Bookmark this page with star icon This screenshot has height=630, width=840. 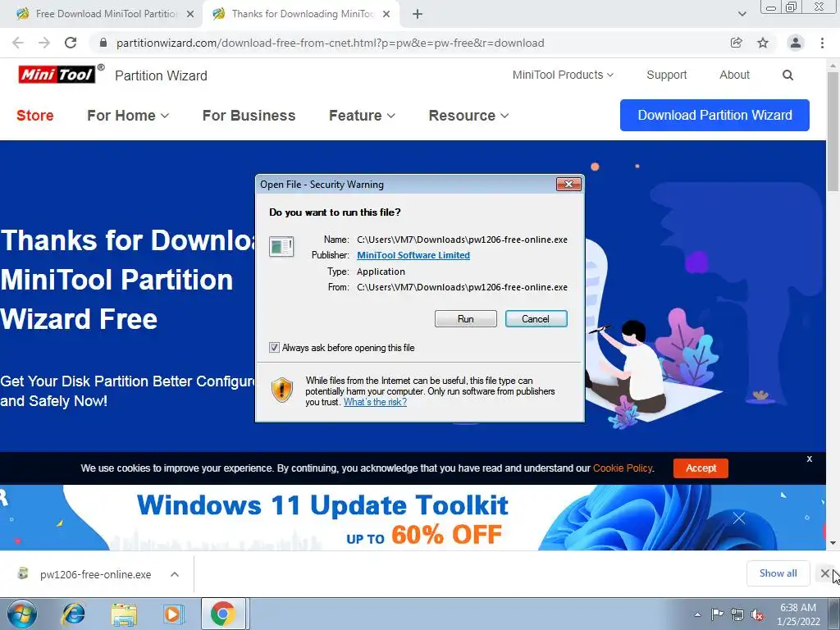point(763,43)
